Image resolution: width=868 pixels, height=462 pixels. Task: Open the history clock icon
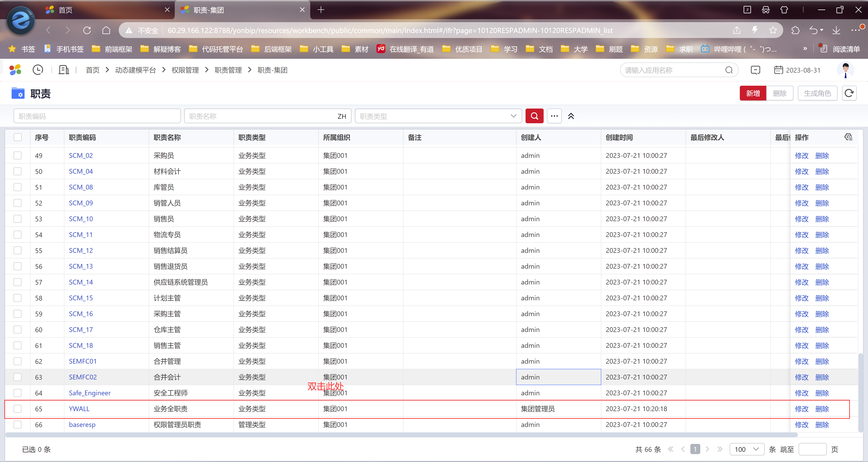point(38,70)
